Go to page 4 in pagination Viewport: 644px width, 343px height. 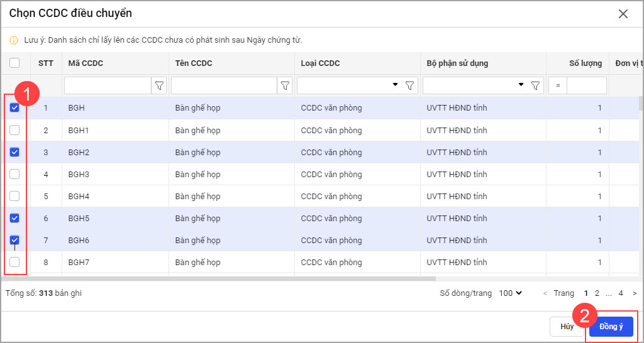coord(621,293)
